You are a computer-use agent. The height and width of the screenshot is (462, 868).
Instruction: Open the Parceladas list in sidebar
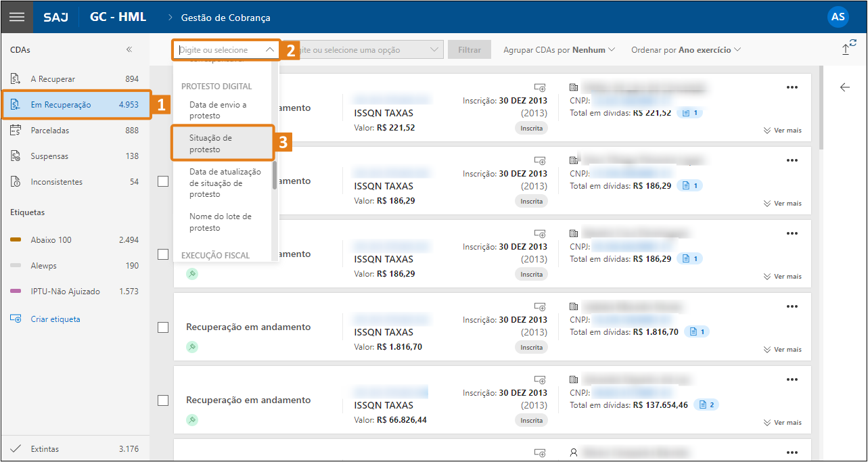tap(50, 131)
